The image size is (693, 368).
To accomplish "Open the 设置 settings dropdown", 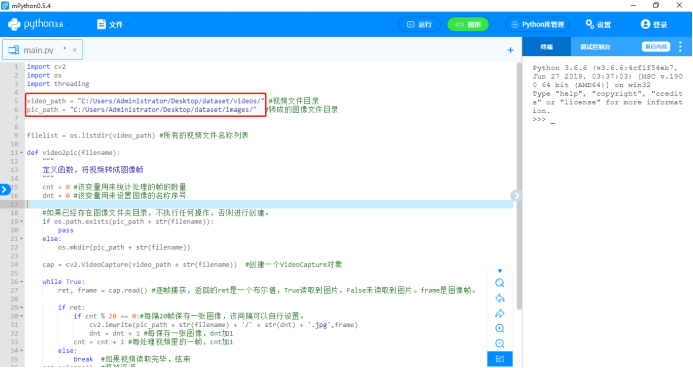I will [600, 24].
